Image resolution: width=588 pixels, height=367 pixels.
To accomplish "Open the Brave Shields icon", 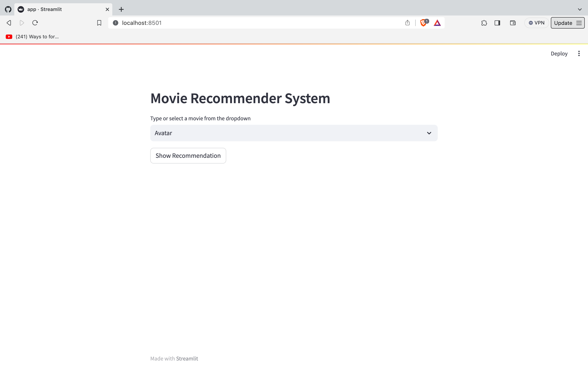I will coord(423,23).
